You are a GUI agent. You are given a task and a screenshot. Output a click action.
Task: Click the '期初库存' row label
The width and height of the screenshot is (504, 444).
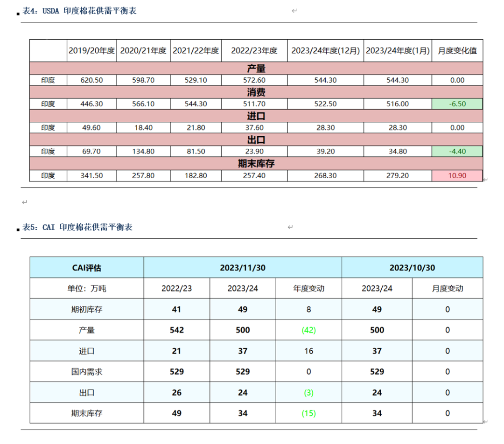[87, 309]
